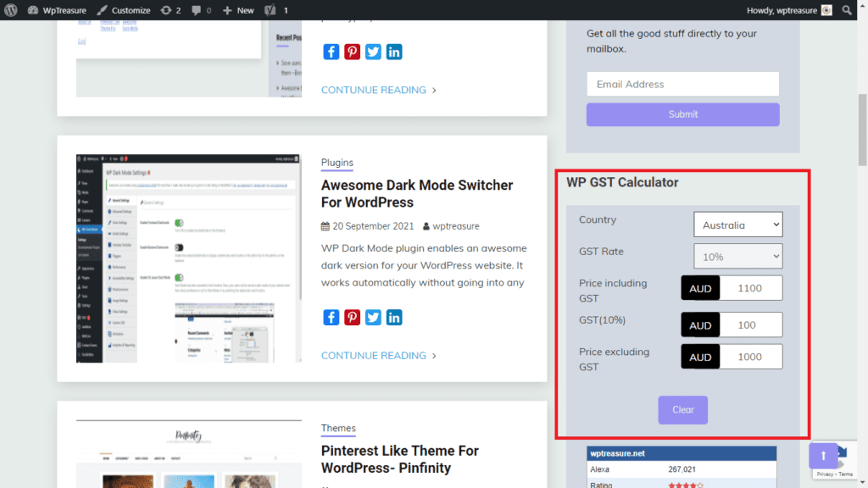Expand the GST Rate dropdown
Image resolution: width=868 pixels, height=488 pixels.
click(x=737, y=256)
